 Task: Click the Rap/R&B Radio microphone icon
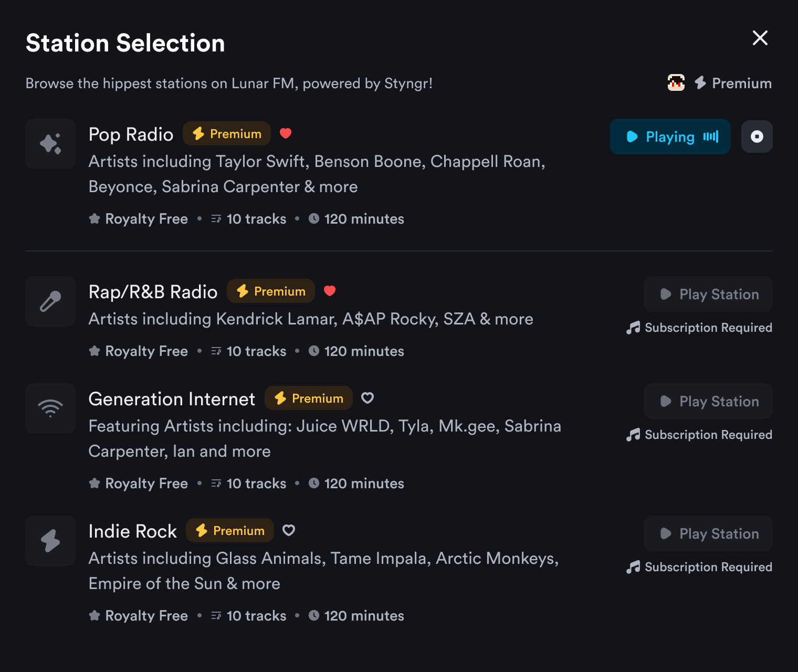pos(50,301)
